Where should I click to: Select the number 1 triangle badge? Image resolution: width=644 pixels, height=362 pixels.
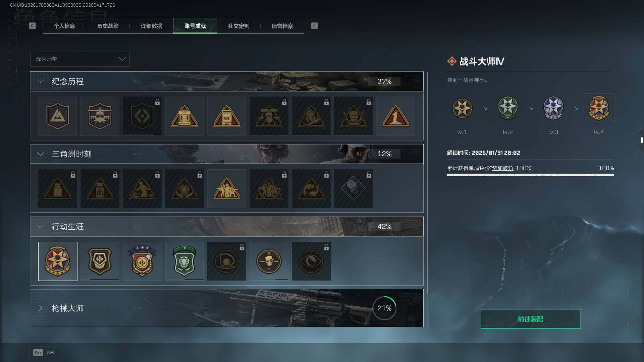tap(395, 116)
